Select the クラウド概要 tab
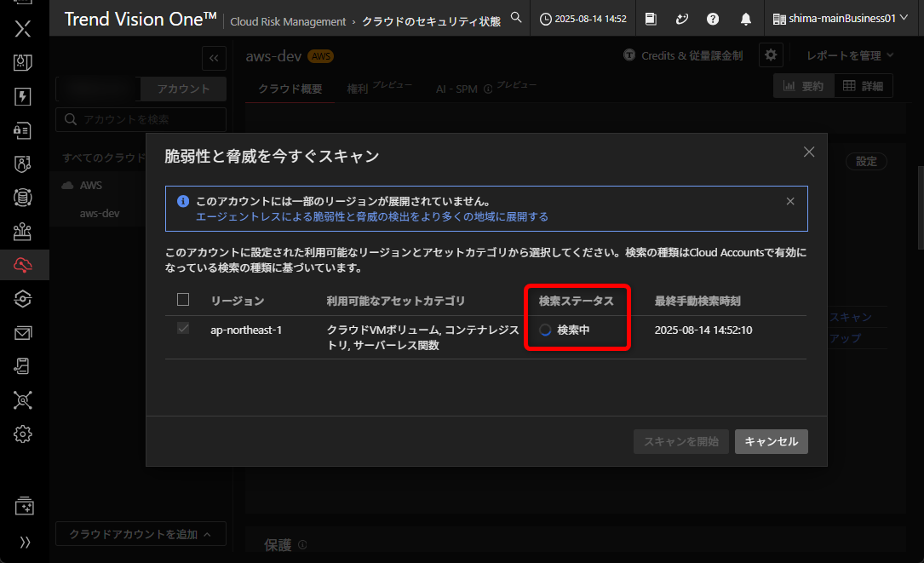This screenshot has height=563, width=924. (x=290, y=89)
